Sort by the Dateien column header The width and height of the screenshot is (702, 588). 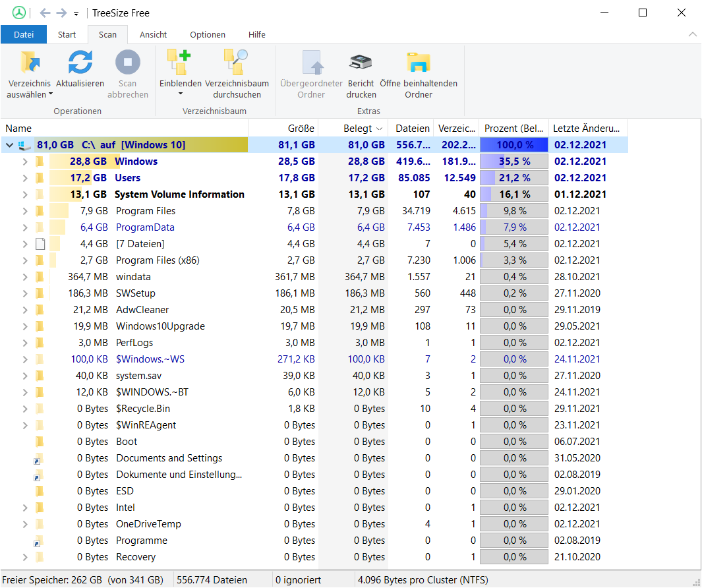click(x=411, y=129)
